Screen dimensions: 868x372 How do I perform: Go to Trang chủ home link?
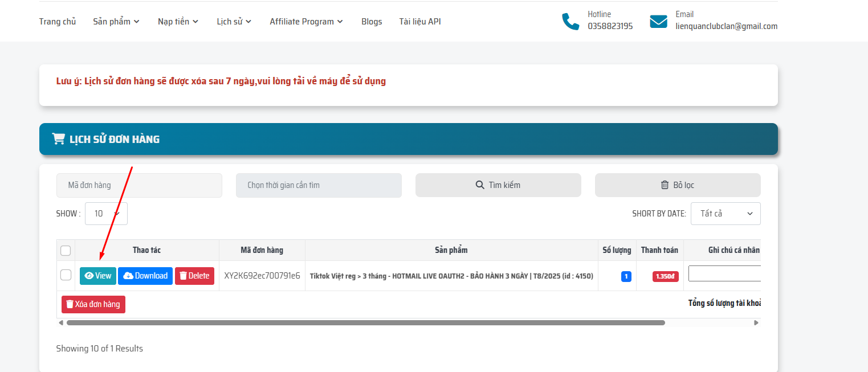[x=58, y=22]
